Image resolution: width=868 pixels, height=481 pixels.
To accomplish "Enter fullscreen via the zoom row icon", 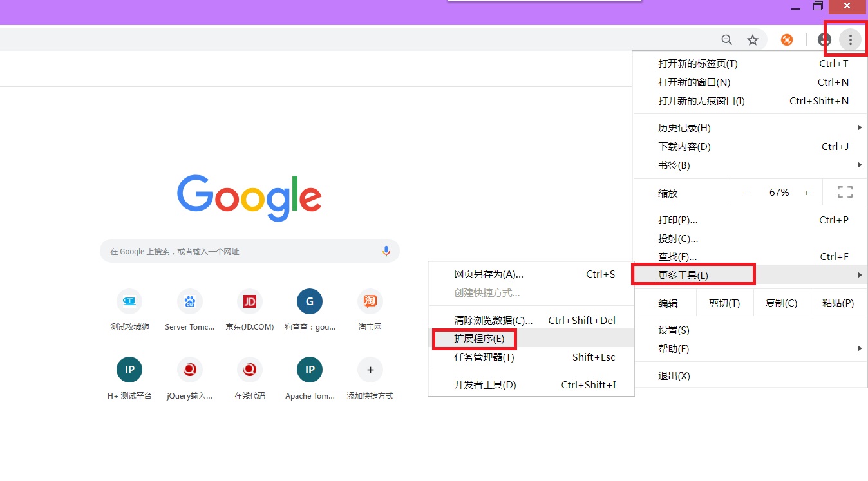I will point(845,192).
